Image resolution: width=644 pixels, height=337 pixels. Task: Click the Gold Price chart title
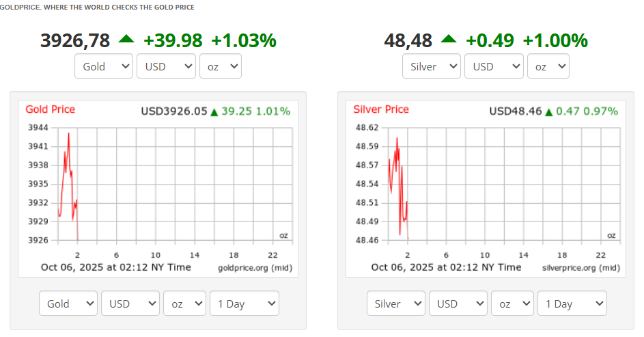(x=51, y=109)
